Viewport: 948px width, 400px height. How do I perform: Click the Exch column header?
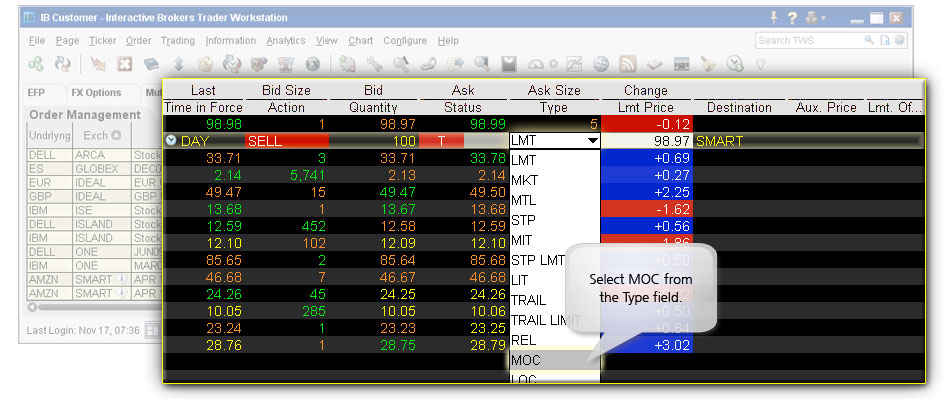click(x=102, y=136)
